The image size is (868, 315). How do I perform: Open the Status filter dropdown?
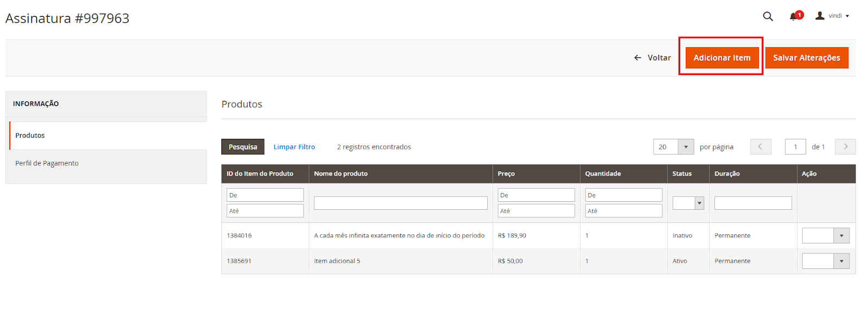point(688,203)
